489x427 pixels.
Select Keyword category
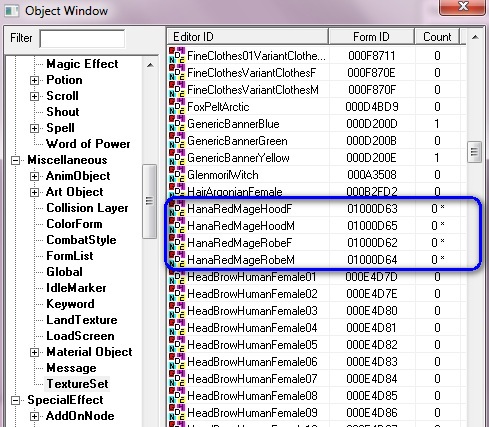click(70, 304)
